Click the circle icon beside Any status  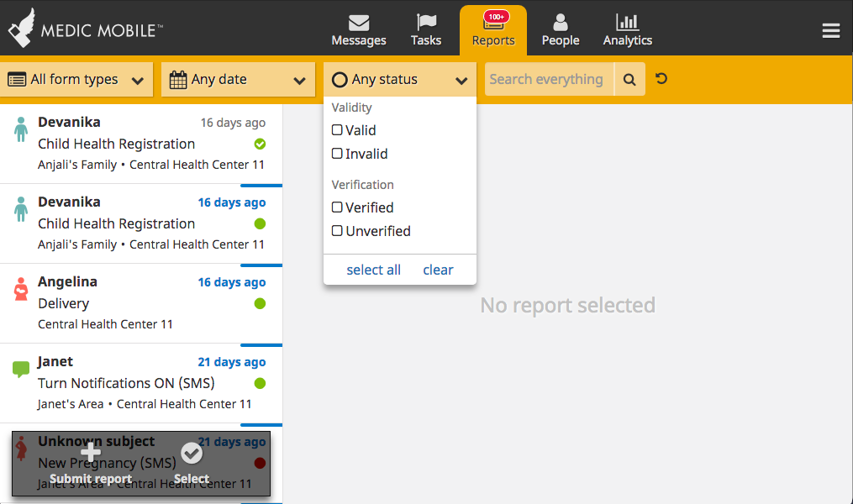click(340, 80)
